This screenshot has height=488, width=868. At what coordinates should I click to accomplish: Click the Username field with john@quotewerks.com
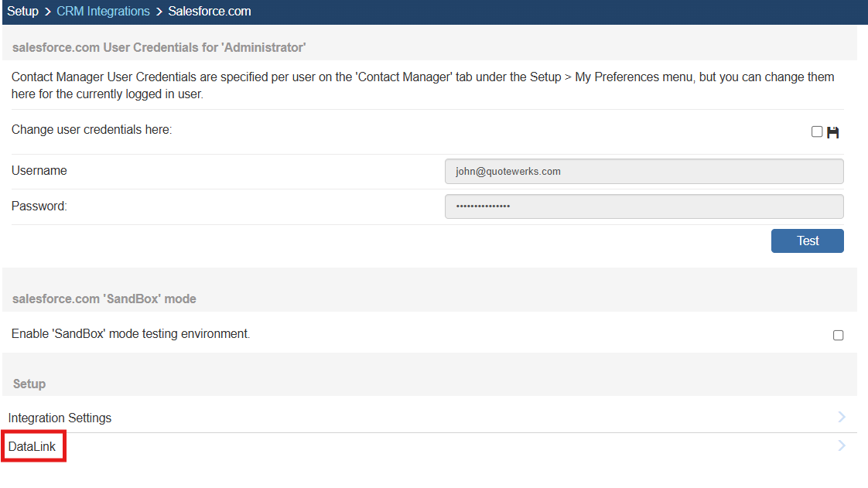click(x=644, y=172)
